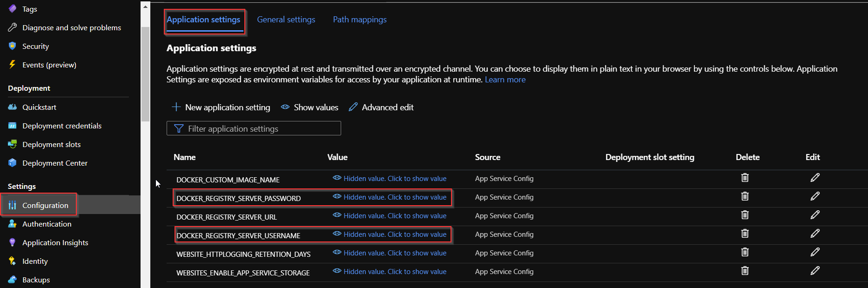Edit the DOCKER_REGISTRY_SERVER_USERNAME setting
Viewport: 868px width, 288px height.
coord(814,234)
